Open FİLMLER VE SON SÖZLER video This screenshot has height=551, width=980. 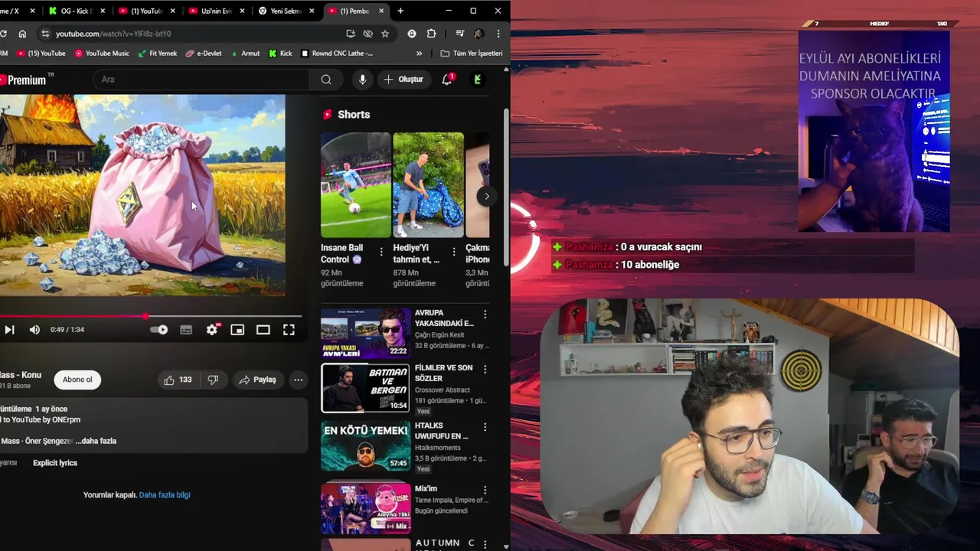[365, 388]
